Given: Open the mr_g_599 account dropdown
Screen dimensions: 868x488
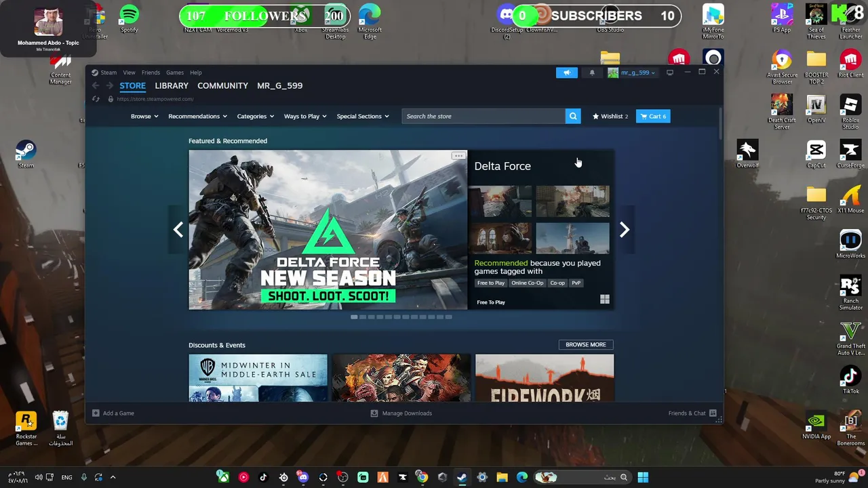Looking at the screenshot, I should click(632, 73).
